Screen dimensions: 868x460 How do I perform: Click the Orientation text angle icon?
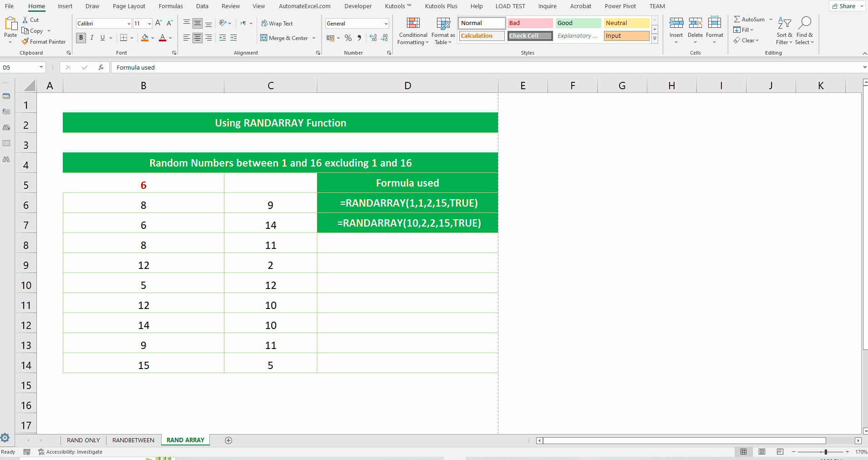pyautogui.click(x=223, y=23)
